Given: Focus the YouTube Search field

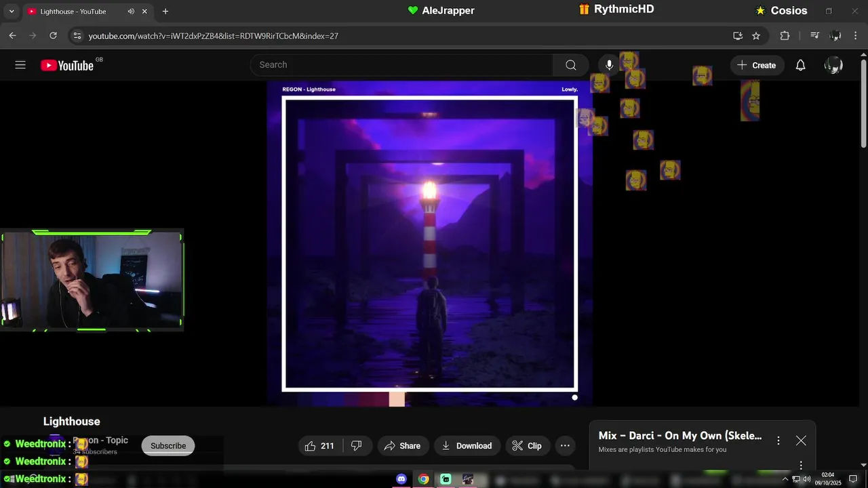Looking at the screenshot, I should coord(401,65).
